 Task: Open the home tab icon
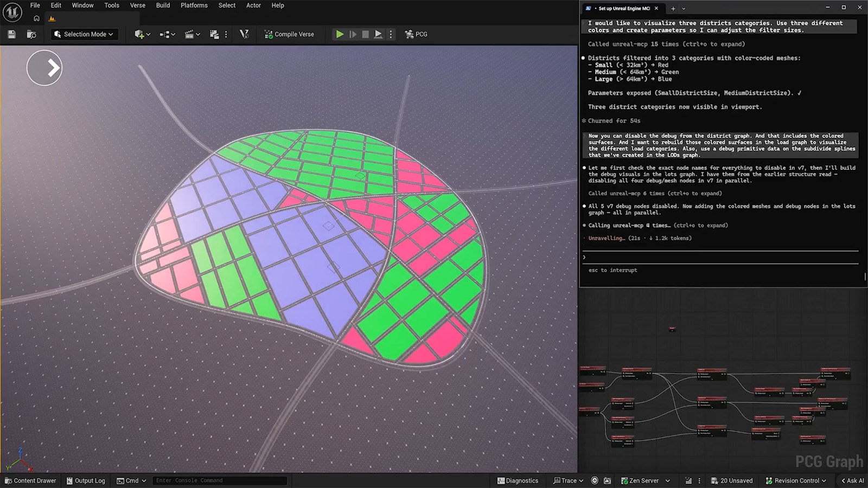(36, 18)
